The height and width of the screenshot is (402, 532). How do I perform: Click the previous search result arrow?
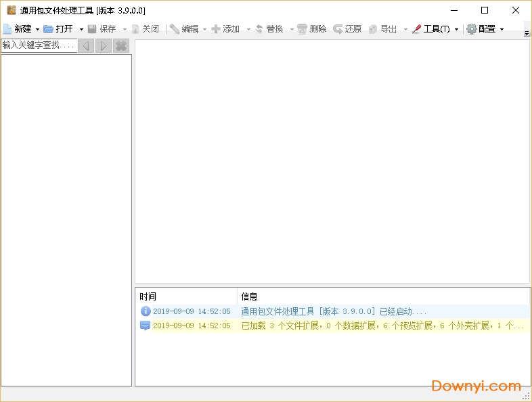[86, 45]
